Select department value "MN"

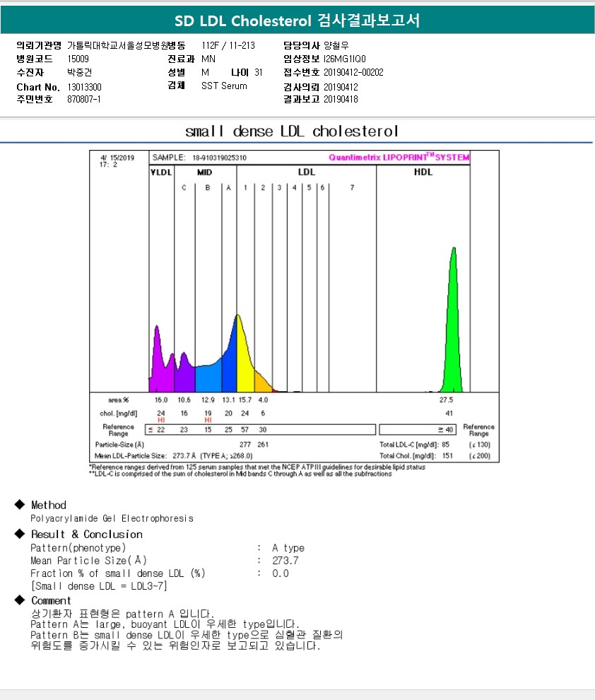pyautogui.click(x=208, y=59)
